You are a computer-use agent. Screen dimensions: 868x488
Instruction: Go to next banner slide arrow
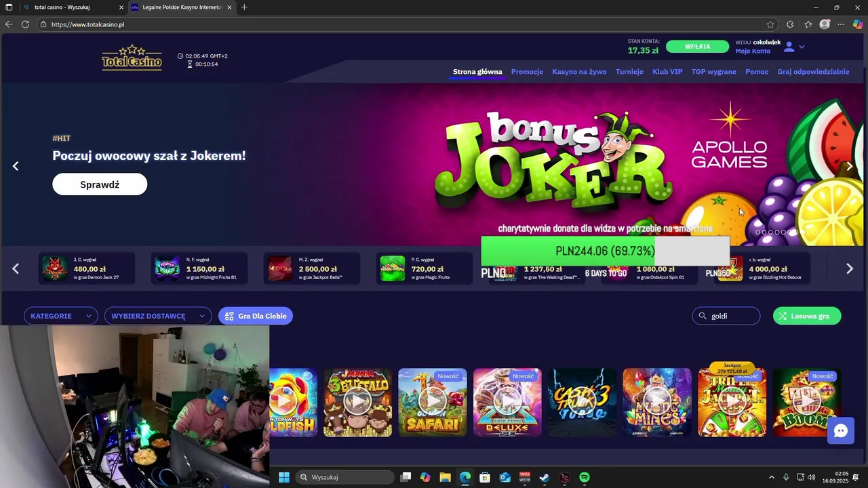pyautogui.click(x=849, y=166)
